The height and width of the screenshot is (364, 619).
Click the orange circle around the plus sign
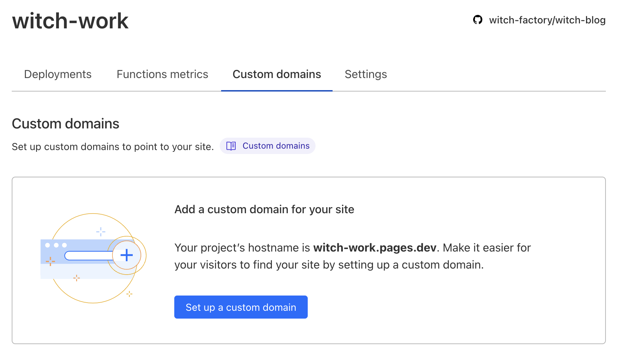click(x=126, y=255)
